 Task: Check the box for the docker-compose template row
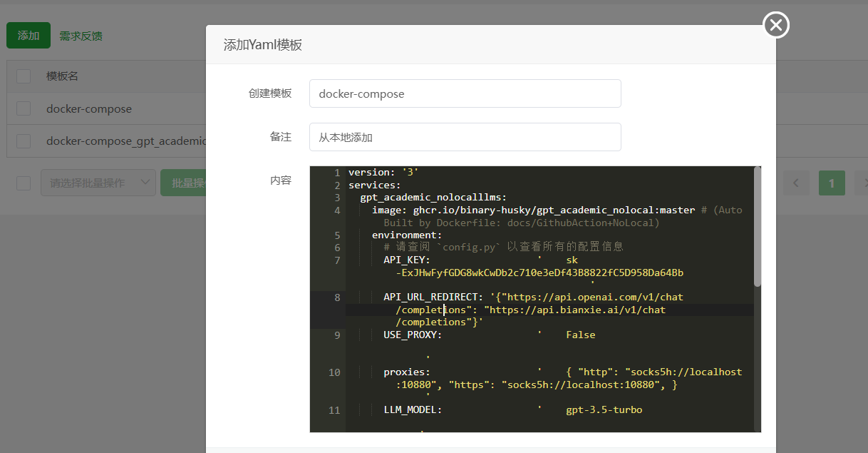point(24,109)
